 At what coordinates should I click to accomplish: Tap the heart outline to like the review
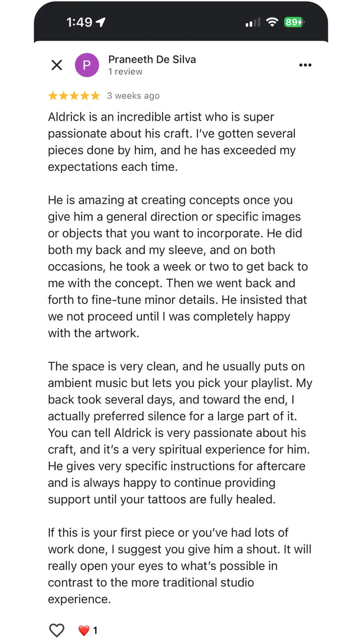[57, 629]
